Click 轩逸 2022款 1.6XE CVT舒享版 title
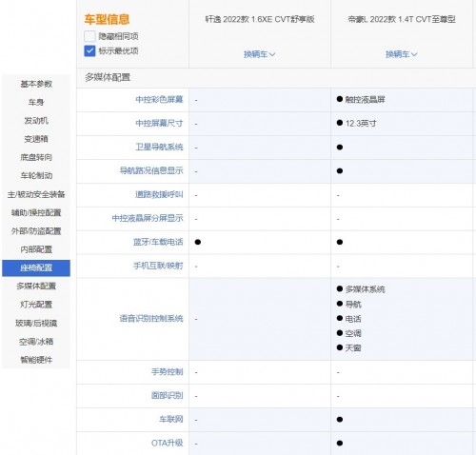The height and width of the screenshot is (455, 476). tap(260, 19)
